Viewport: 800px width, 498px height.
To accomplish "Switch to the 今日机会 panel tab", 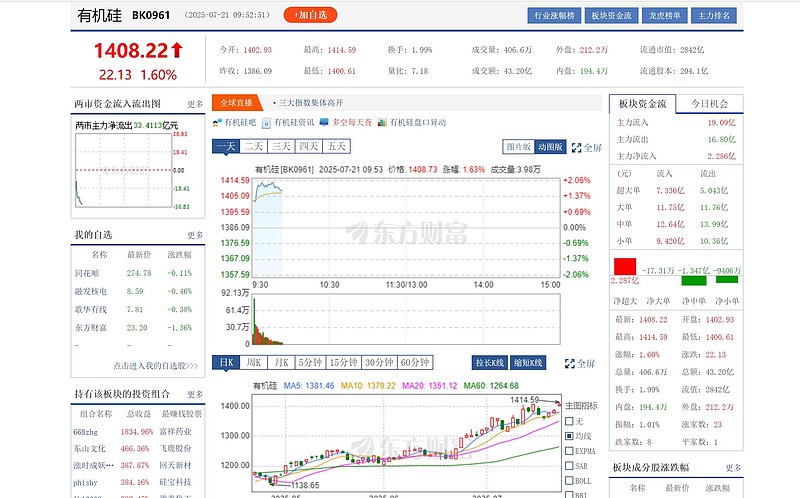I will 709,104.
